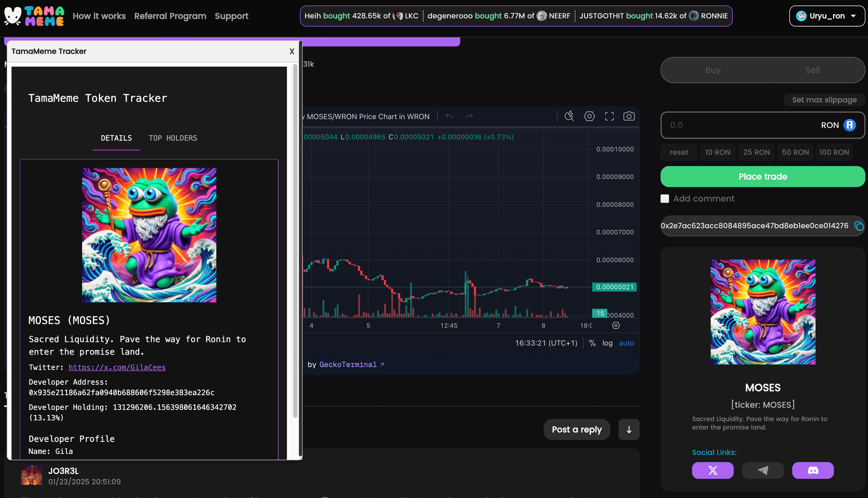The width and height of the screenshot is (868, 498).
Task: Open the x.com/GilaCees Twitter link
Action: point(117,368)
